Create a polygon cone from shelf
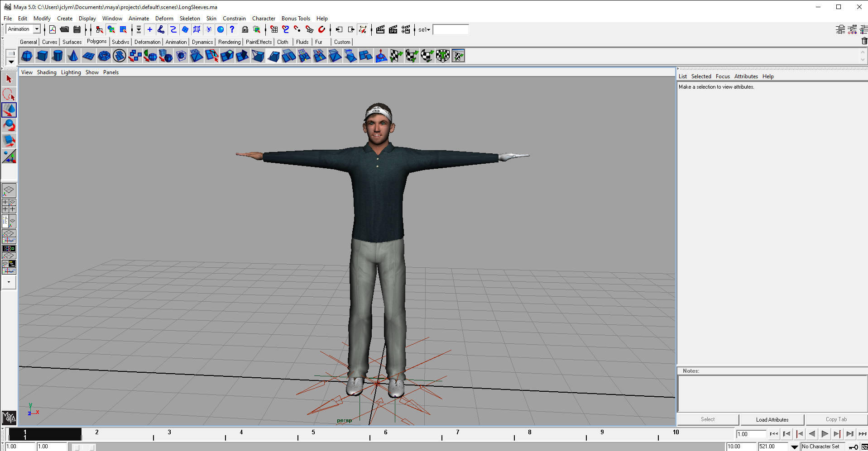The image size is (868, 451). pyautogui.click(x=73, y=56)
